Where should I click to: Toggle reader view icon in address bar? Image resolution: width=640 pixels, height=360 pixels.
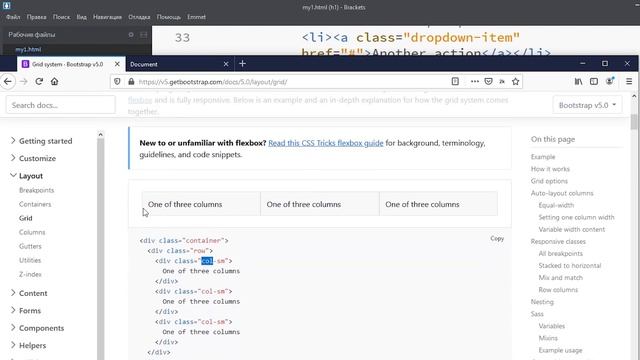[x=455, y=82]
